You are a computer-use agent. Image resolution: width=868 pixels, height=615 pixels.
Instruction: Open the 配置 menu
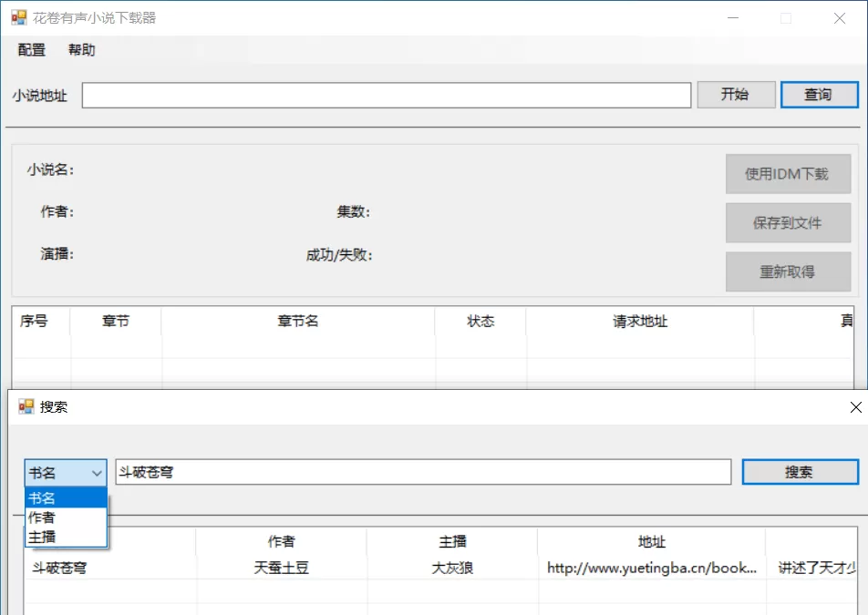point(32,50)
